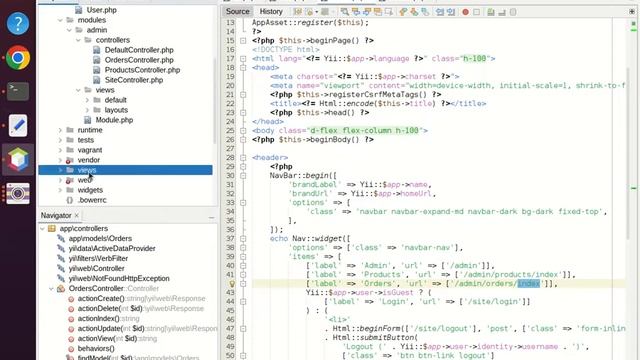Viewport: 640px width, 360px height.
Task: Fold the head tag at line 18
Action: pyautogui.click(x=243, y=68)
